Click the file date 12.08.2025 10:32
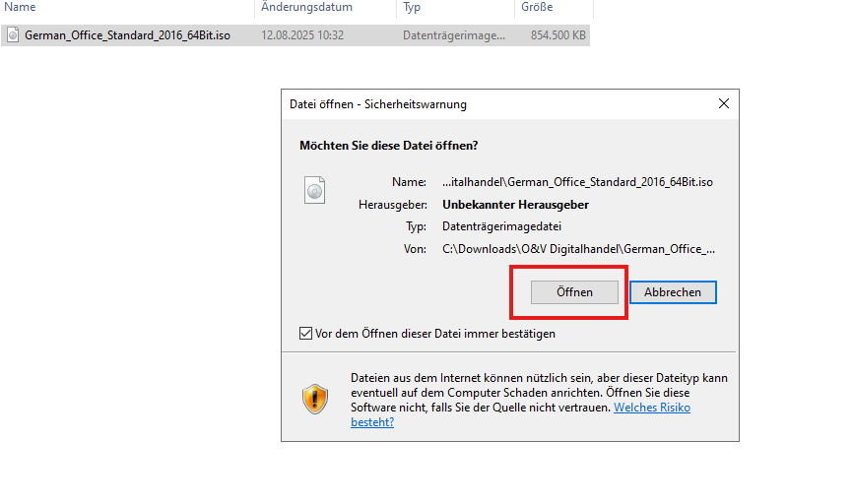Viewport: 853px width, 504px height. pos(301,35)
